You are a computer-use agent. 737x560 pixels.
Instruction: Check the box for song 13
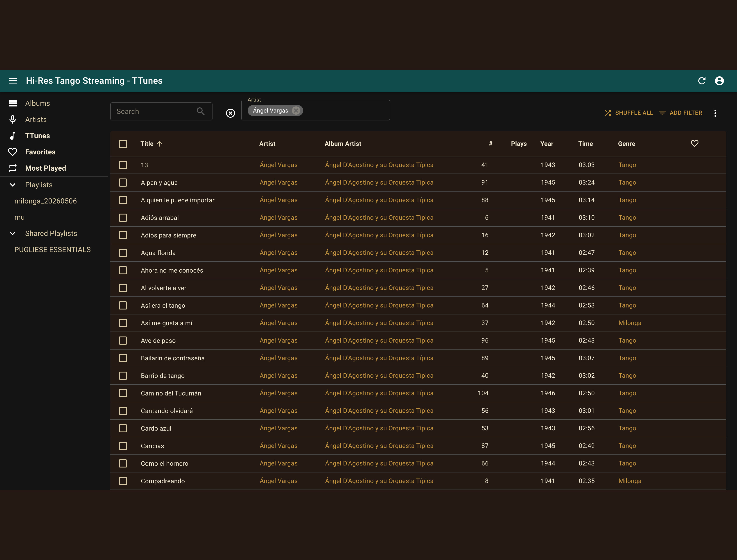click(x=123, y=165)
